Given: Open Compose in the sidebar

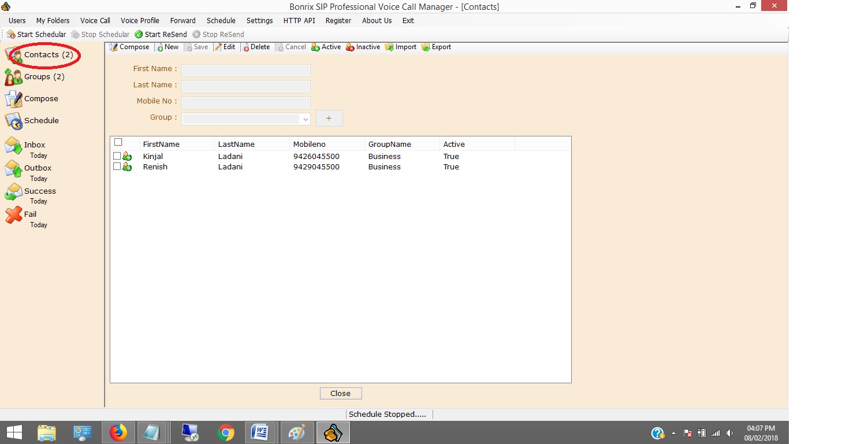Looking at the screenshot, I should click(32, 99).
